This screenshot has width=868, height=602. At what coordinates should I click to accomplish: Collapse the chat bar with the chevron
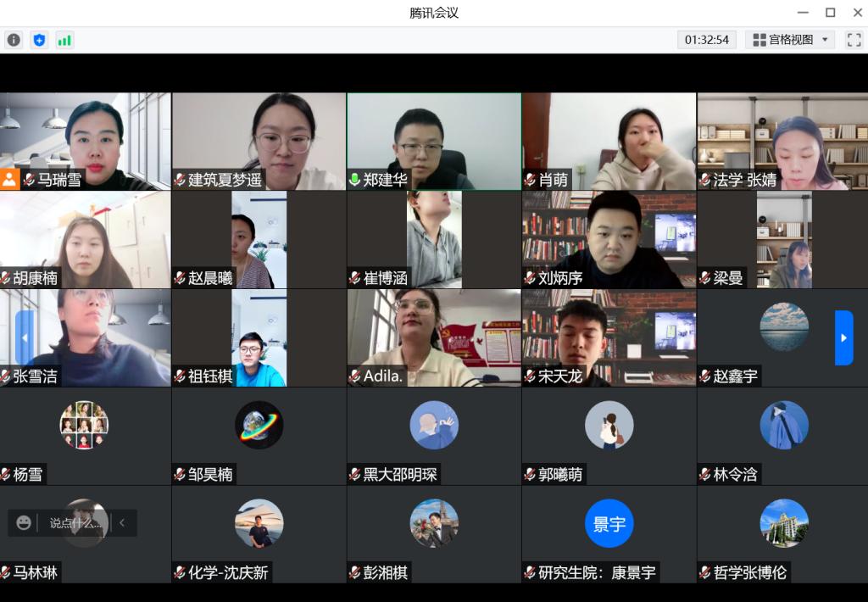click(x=122, y=523)
